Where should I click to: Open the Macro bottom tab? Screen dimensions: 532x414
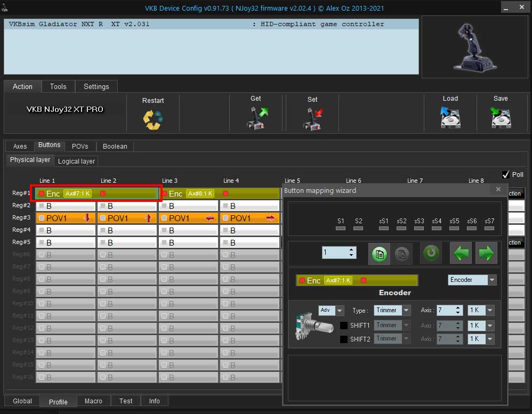93,401
